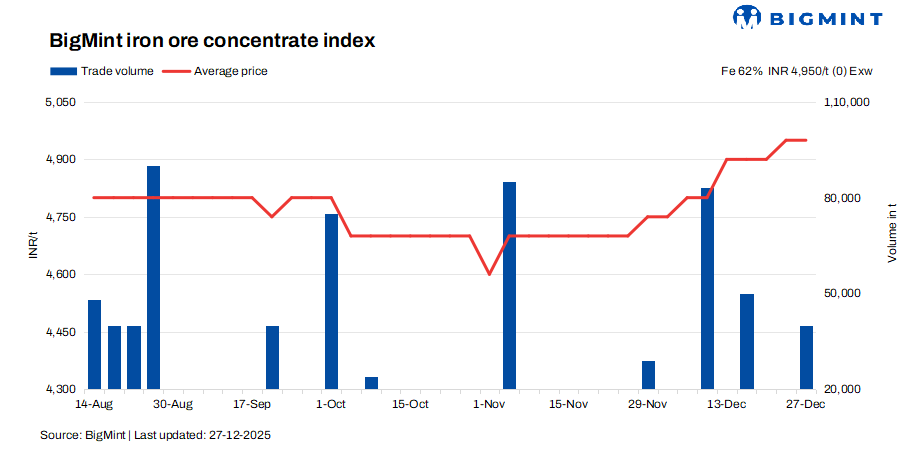Select the chart title text
The width and height of the screenshot is (914, 454).
pyautogui.click(x=213, y=41)
